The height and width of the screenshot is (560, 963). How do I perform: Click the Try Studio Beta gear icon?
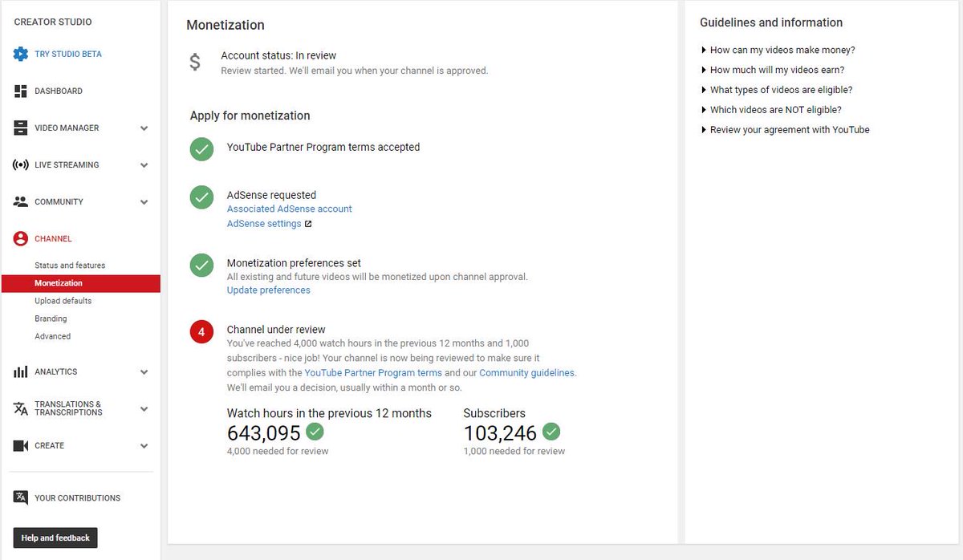click(21, 55)
